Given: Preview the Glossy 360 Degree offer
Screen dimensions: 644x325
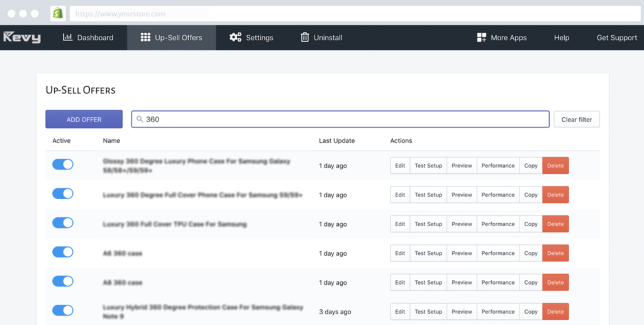Looking at the screenshot, I should pos(462,166).
